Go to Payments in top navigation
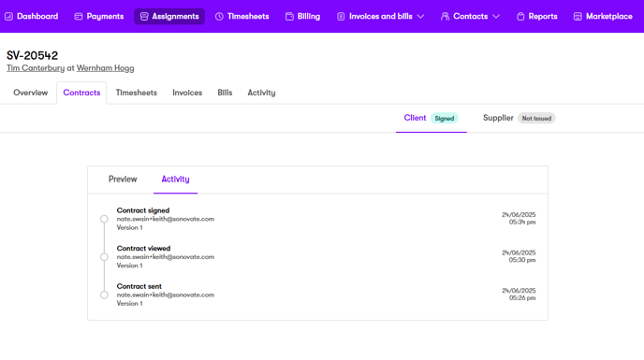Image resolution: width=644 pixels, height=360 pixels. click(99, 17)
